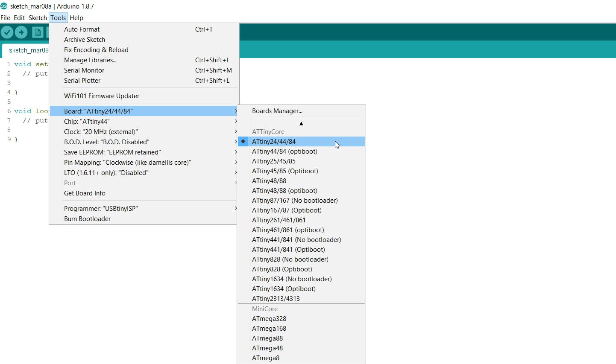Click Fix Encoding & Reload
616x364 pixels.
144,50
